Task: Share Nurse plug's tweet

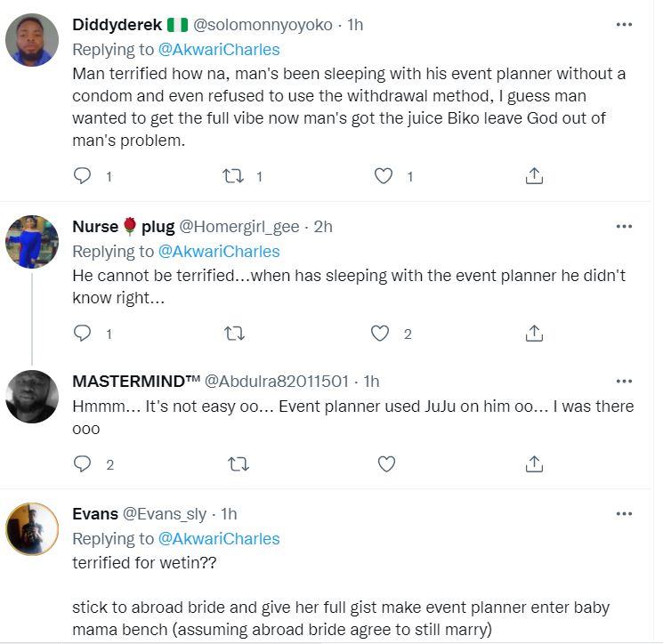Action: (534, 334)
